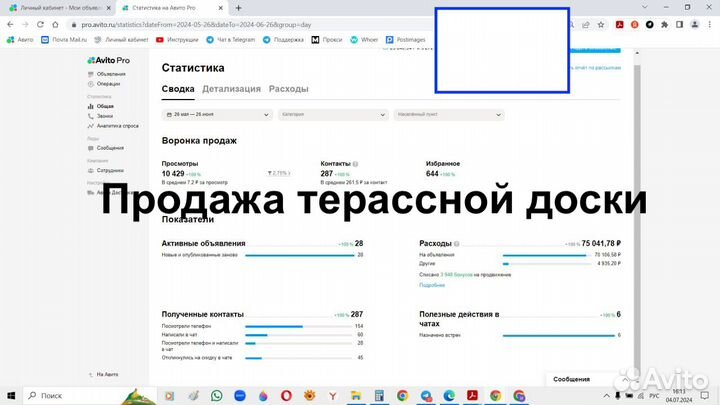Open the browser side panel icon

680,25
